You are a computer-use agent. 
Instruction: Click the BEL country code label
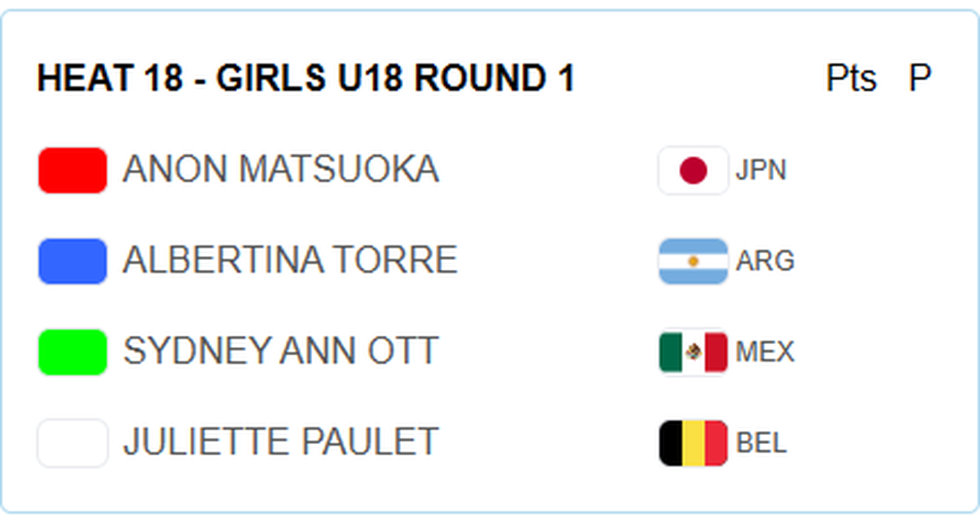click(x=761, y=443)
